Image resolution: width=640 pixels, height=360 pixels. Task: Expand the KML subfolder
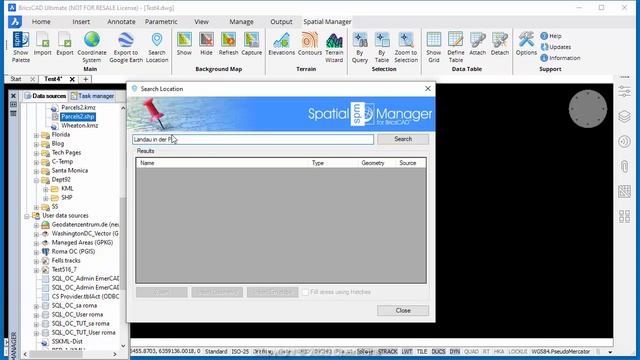(46, 189)
